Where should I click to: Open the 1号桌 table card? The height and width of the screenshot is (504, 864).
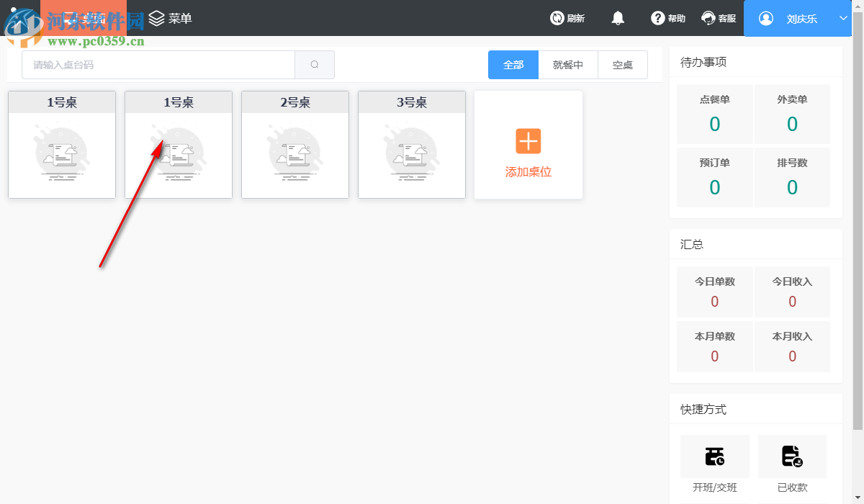[x=61, y=144]
